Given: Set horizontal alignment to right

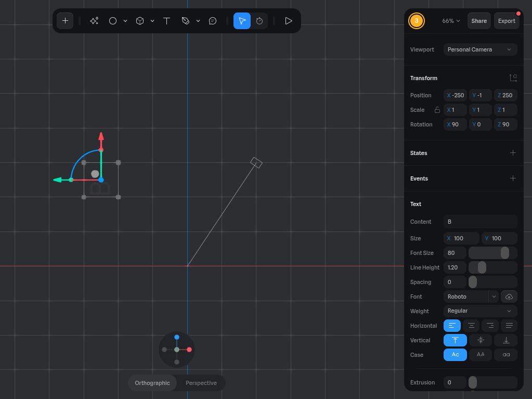Looking at the screenshot, I should (490, 326).
